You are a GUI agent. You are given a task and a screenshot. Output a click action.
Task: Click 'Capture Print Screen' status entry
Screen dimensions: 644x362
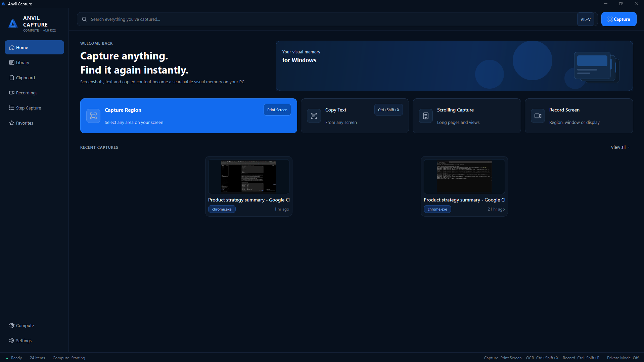[503, 358]
